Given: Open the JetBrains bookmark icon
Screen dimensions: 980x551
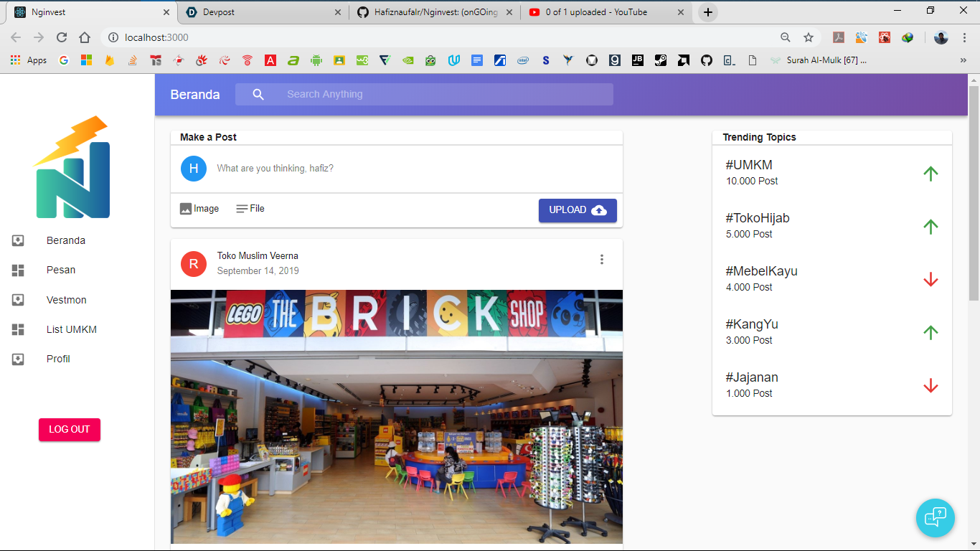Looking at the screenshot, I should [x=638, y=60].
